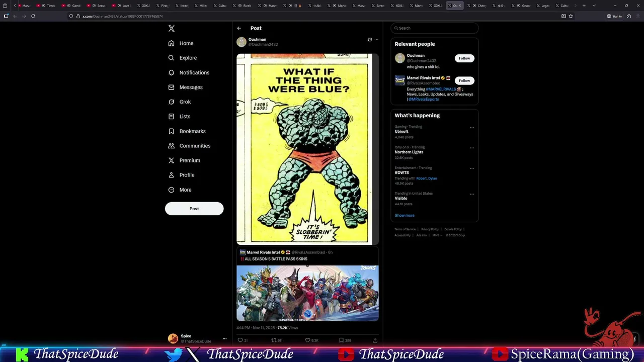Open the Explore magnifier icon
Viewport: 644px width, 362px height.
[x=172, y=58]
